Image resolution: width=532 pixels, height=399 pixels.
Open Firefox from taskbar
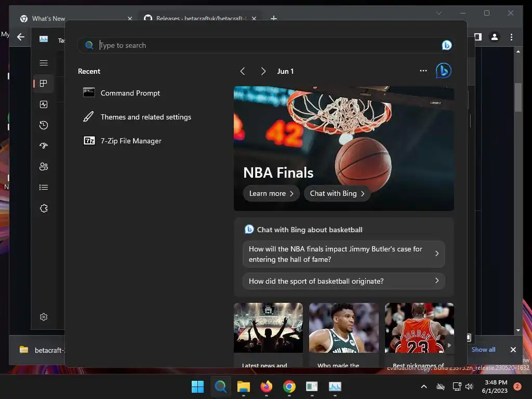pyautogui.click(x=267, y=387)
